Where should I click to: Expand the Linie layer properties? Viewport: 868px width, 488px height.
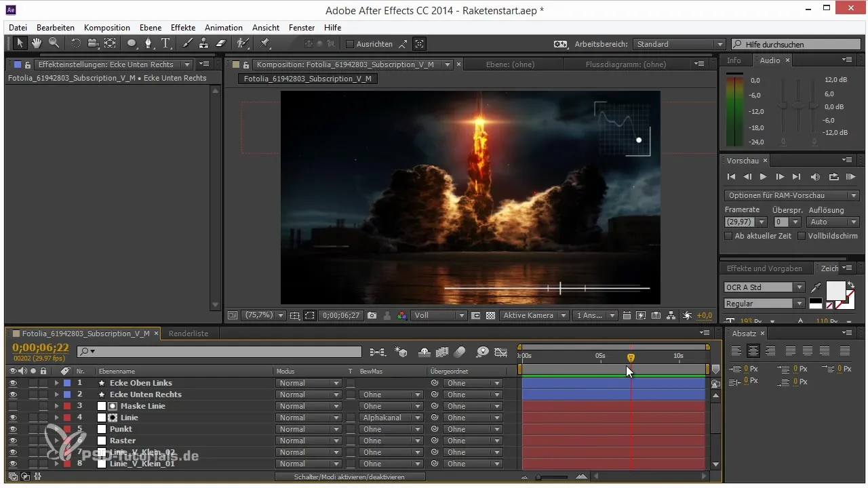pos(57,418)
